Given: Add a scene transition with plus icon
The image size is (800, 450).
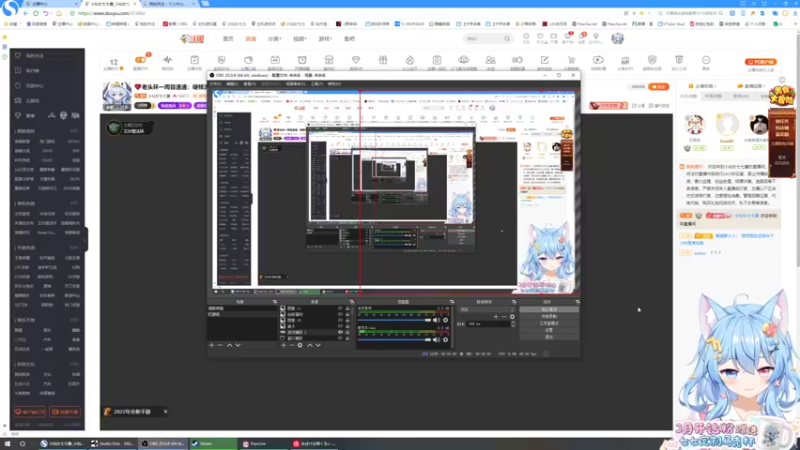Looking at the screenshot, I should (495, 317).
